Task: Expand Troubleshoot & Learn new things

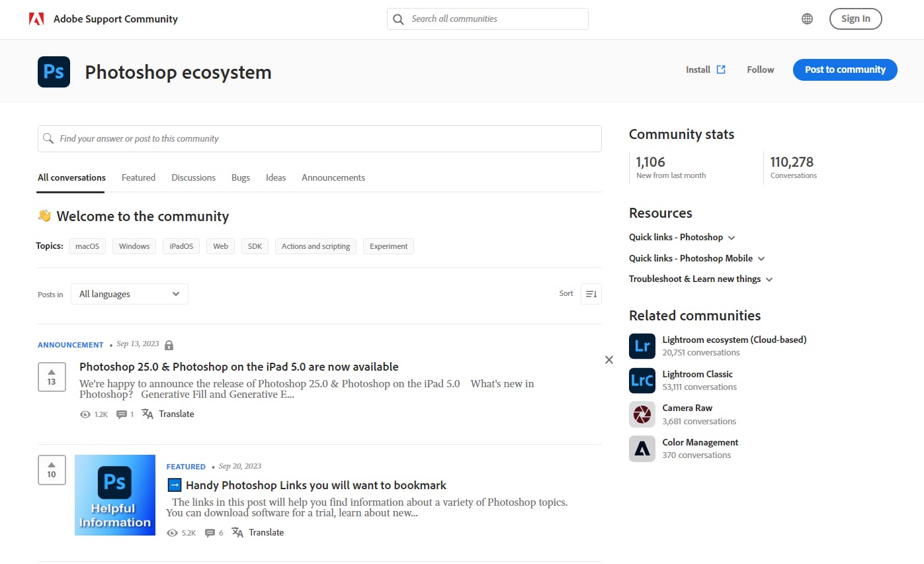Action: click(x=700, y=279)
